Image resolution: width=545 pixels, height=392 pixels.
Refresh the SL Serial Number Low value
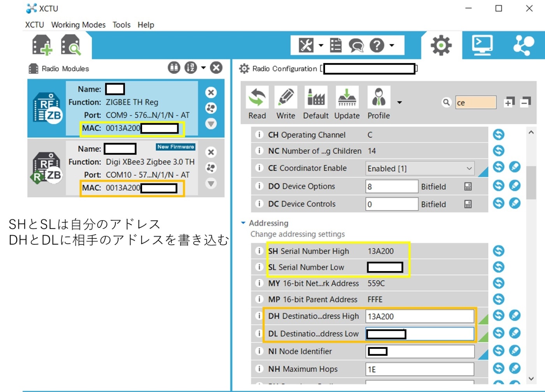[499, 267]
